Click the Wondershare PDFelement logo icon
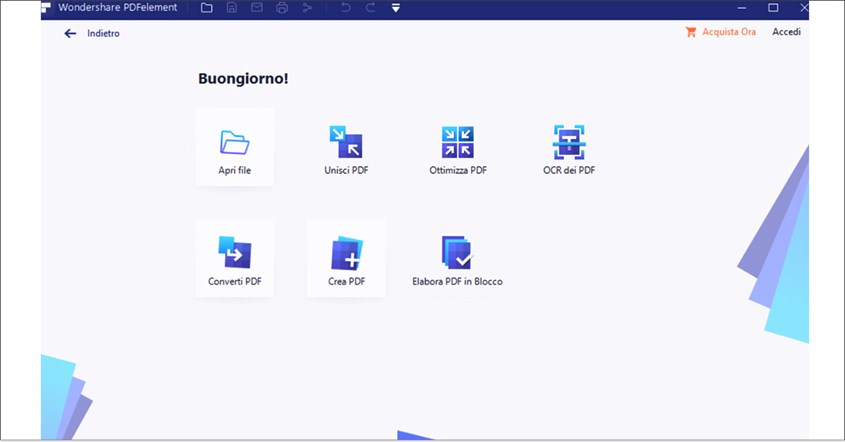845x442 pixels. 46,7
